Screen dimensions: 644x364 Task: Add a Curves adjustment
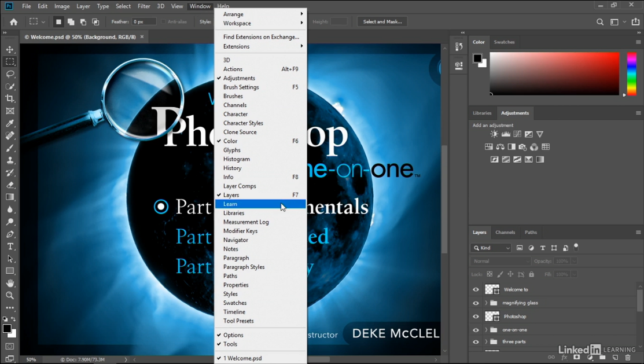(x=517, y=134)
